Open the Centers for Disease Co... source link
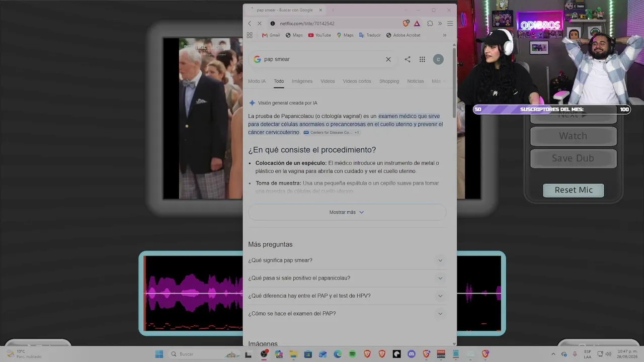Viewport: 644px width, 362px height. (x=327, y=132)
